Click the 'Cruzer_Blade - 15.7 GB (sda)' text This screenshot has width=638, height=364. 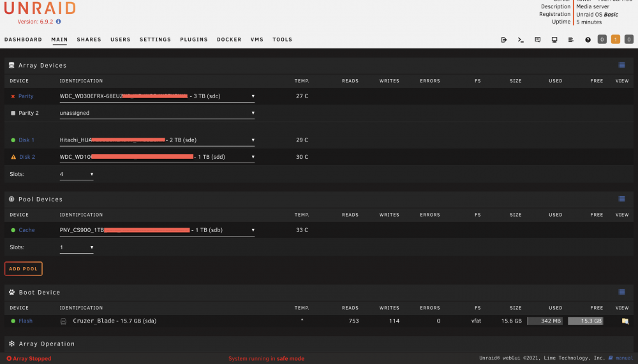pos(115,321)
